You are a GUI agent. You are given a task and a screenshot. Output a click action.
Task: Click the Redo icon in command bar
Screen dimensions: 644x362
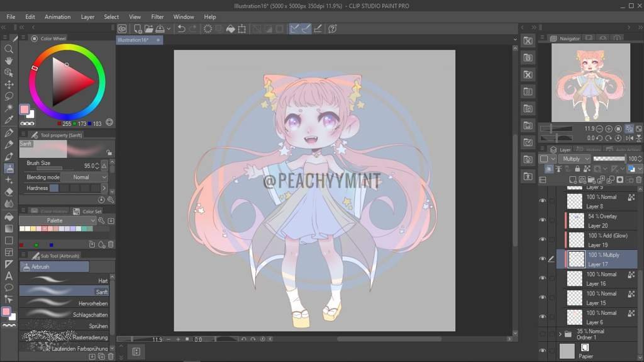click(x=192, y=29)
